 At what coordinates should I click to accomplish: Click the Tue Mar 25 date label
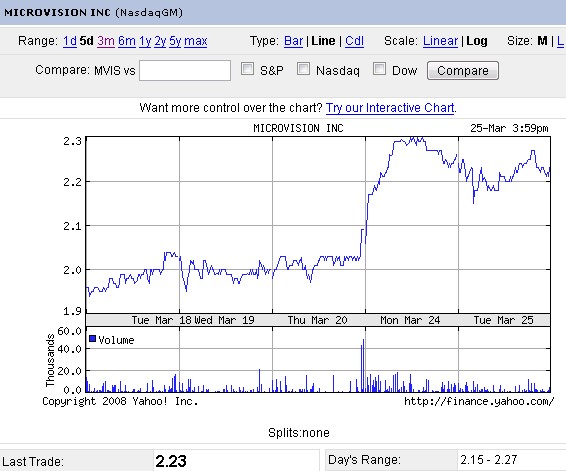click(x=503, y=320)
